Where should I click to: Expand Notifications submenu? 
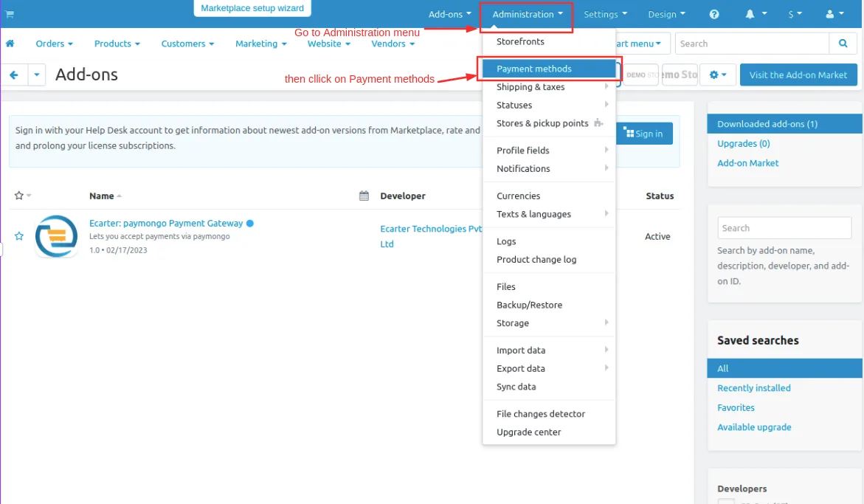pos(549,168)
